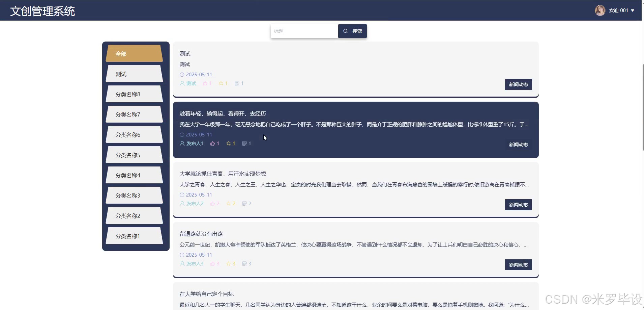Viewport: 644px width, 310px height.
Task: Click the 标题 search input field
Action: click(304, 31)
